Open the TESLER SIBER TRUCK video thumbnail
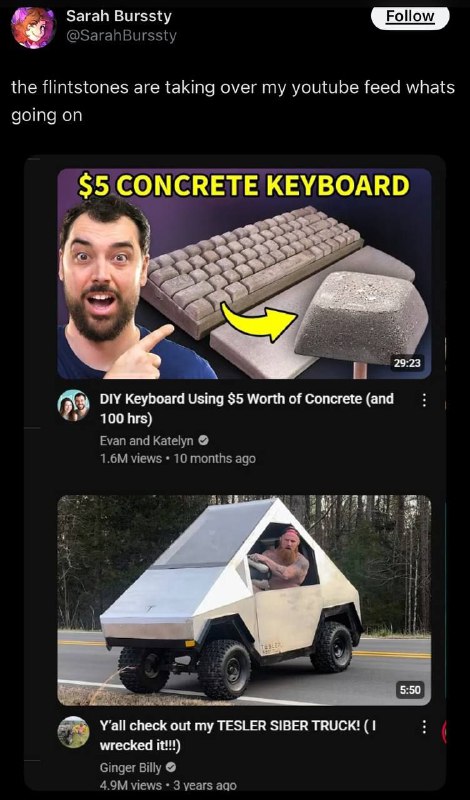Viewport: 470px width, 800px height. pos(244,600)
